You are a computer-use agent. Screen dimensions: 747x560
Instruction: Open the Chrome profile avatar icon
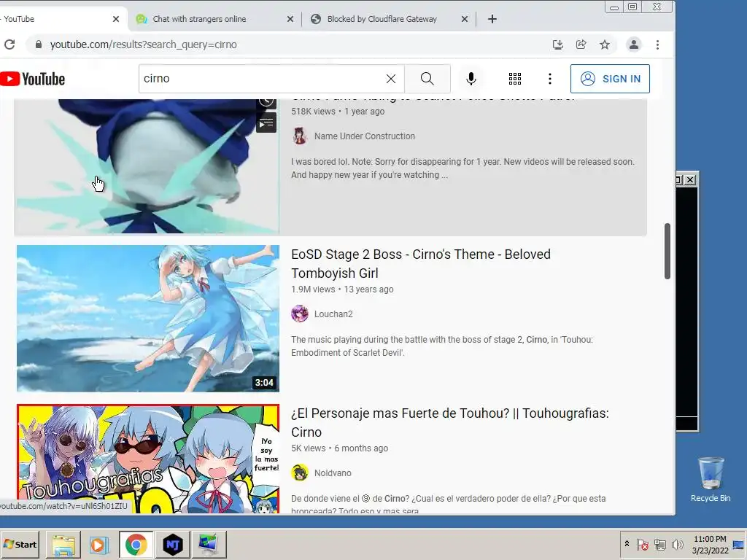[634, 44]
